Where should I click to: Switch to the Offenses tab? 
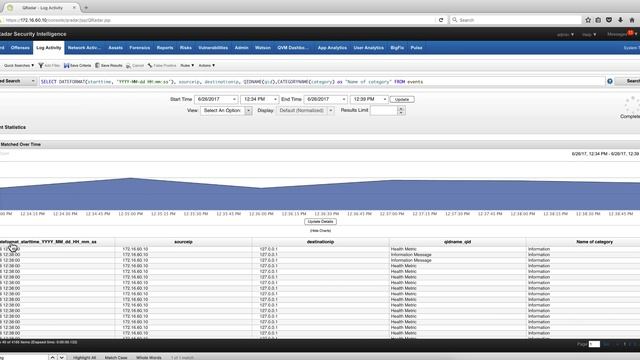click(x=20, y=48)
